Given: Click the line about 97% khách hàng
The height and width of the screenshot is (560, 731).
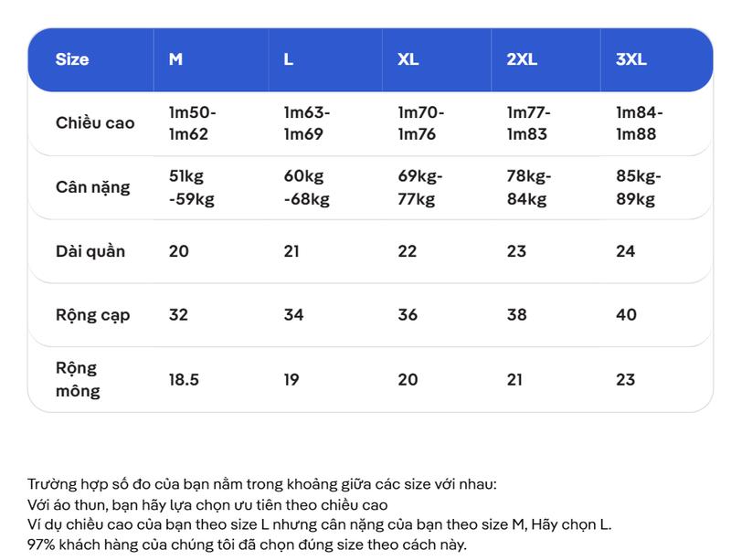Looking at the screenshot, I should (247, 544).
